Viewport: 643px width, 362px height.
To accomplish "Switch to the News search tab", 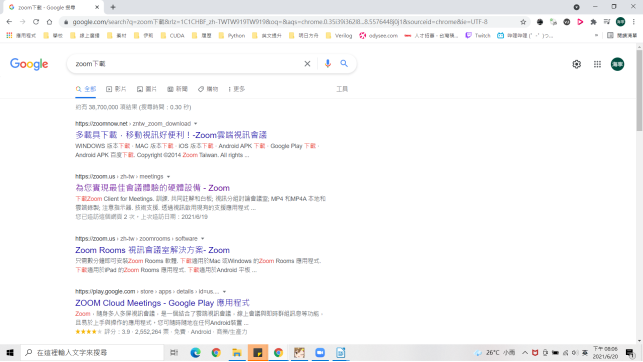I will point(178,89).
